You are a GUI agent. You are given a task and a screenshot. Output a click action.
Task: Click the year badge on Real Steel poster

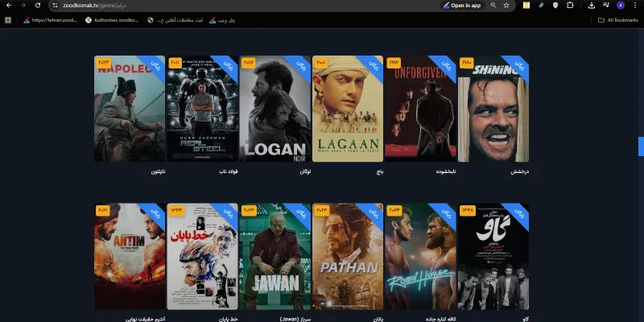176,63
